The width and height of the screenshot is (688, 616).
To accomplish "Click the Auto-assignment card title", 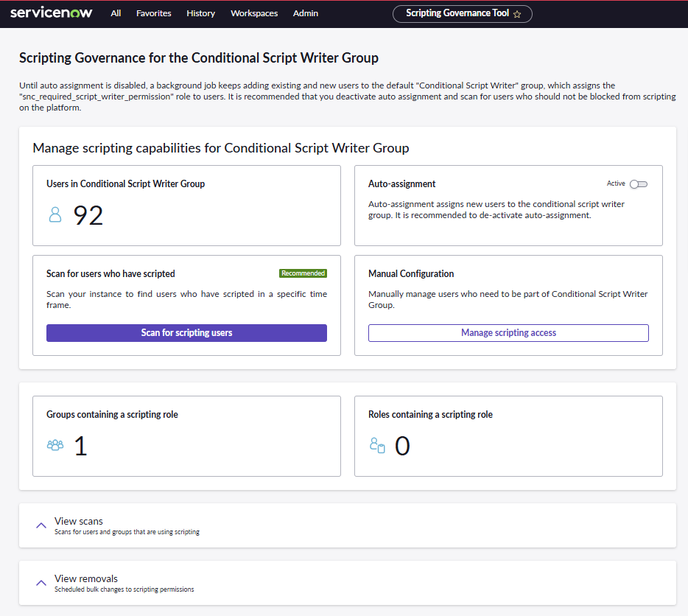I will click(x=402, y=183).
